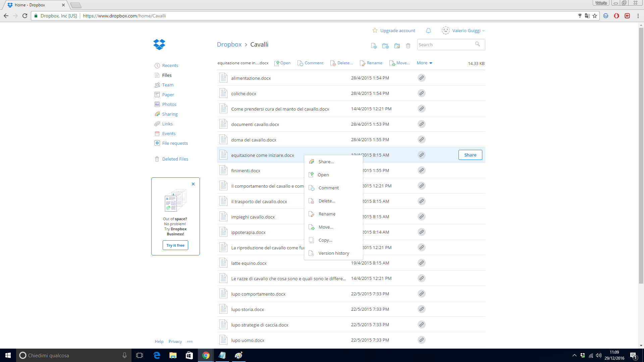Bookmark page with star icon
The image size is (644, 362).
tap(595, 16)
